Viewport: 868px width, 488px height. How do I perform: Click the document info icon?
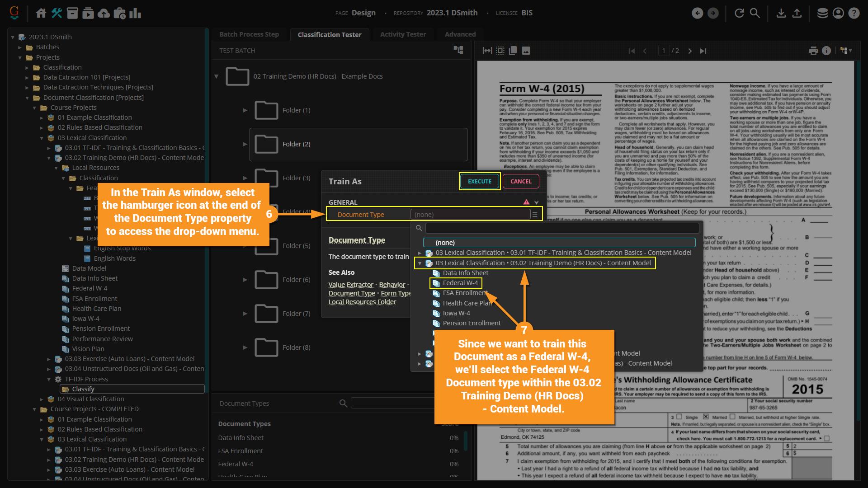point(826,51)
